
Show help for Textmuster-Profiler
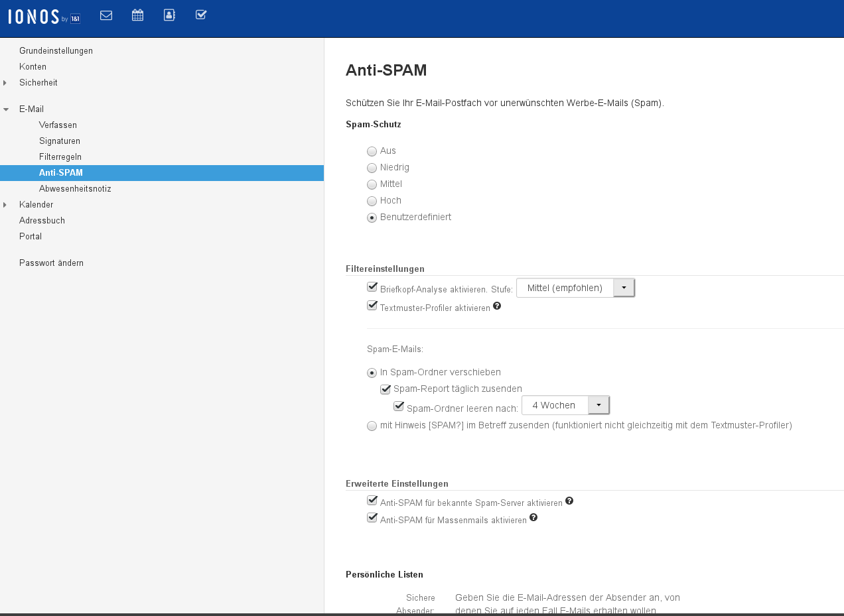[x=497, y=306]
